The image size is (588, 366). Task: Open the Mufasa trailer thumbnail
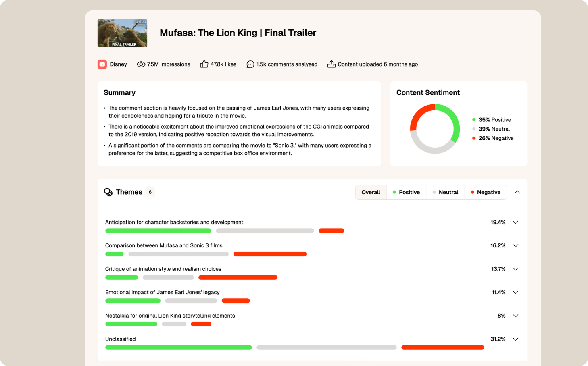(122, 33)
